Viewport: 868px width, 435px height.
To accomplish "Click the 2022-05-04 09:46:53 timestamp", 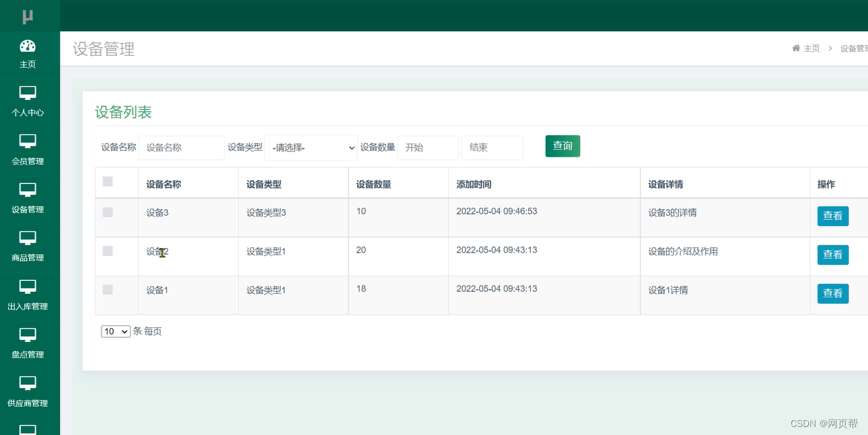I will tap(497, 211).
